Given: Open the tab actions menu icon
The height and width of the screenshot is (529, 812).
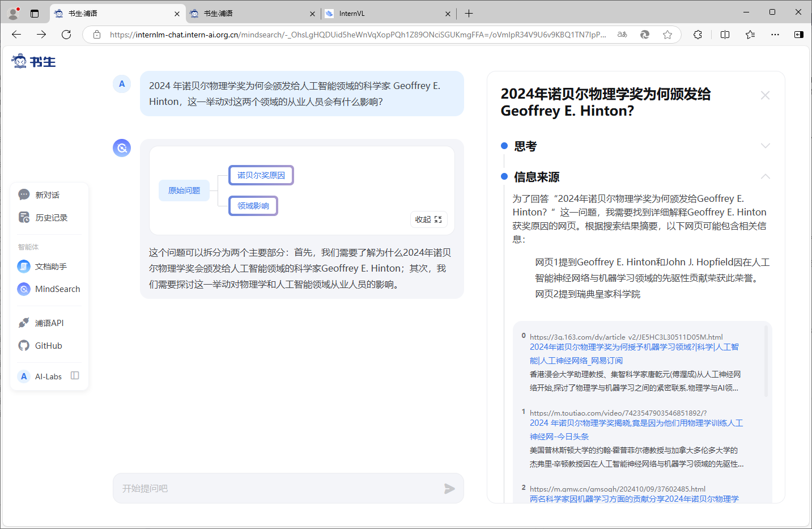Looking at the screenshot, I should tap(35, 13).
